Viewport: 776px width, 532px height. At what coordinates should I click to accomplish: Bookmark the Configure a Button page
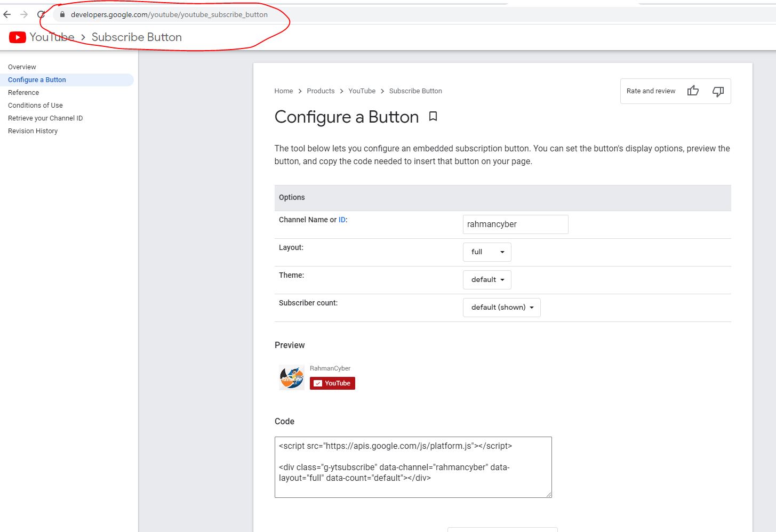coord(433,116)
